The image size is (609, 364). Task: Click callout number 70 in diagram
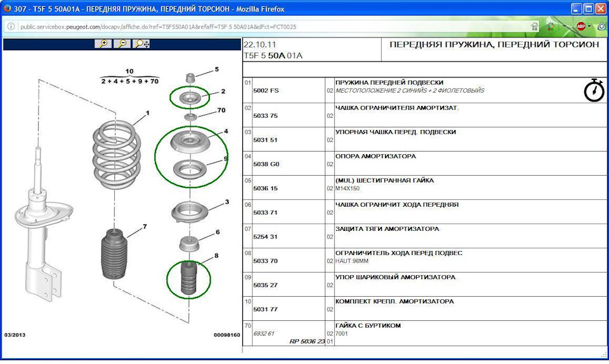(x=221, y=110)
